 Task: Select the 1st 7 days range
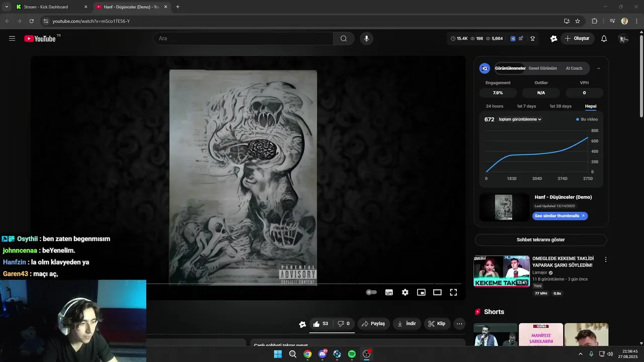526,106
